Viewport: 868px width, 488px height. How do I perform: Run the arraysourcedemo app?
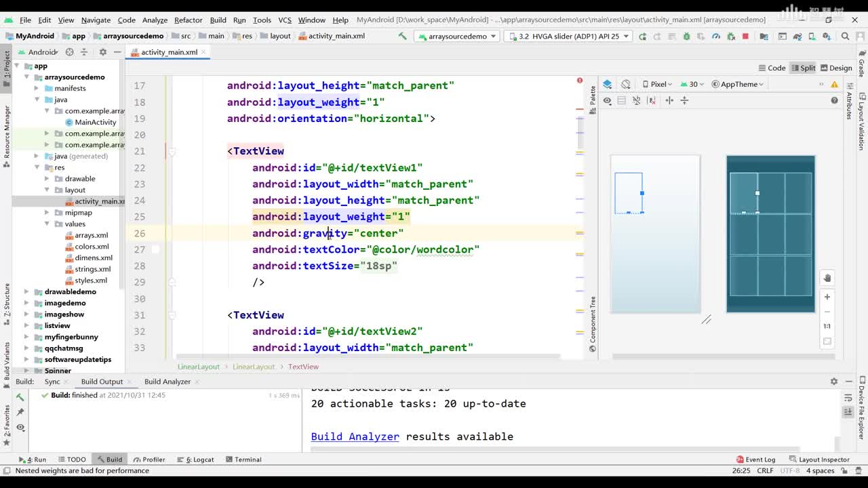[x=642, y=36]
